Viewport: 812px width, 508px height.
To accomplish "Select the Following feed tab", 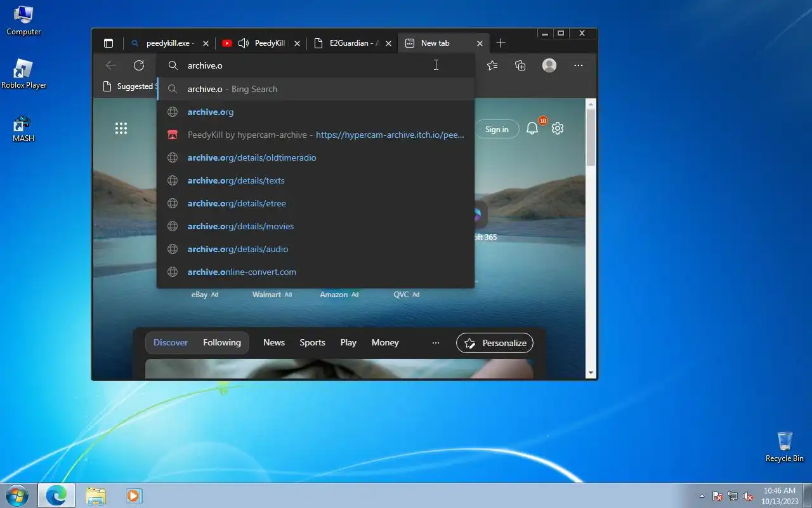I will (x=222, y=342).
